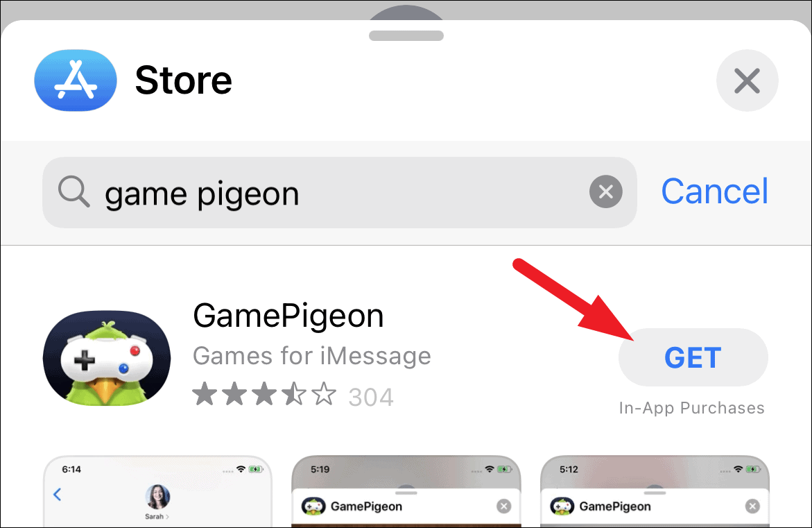Open the third screenshot preview at 5:12

[655, 491]
